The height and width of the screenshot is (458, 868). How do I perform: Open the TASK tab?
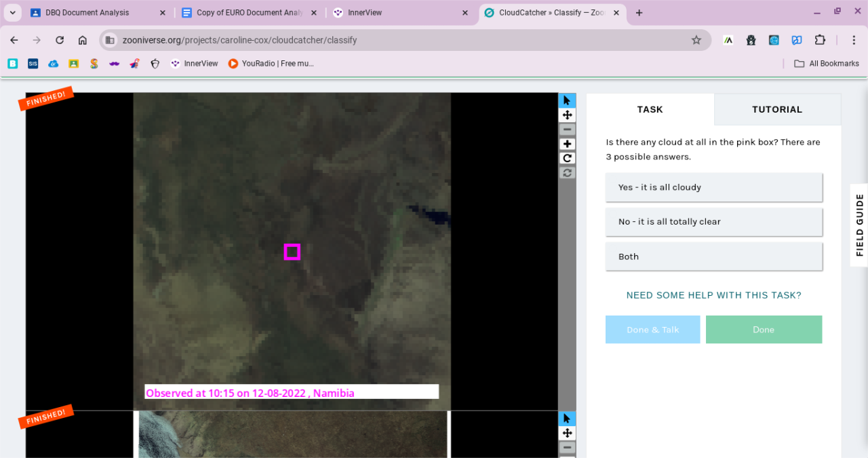(650, 109)
